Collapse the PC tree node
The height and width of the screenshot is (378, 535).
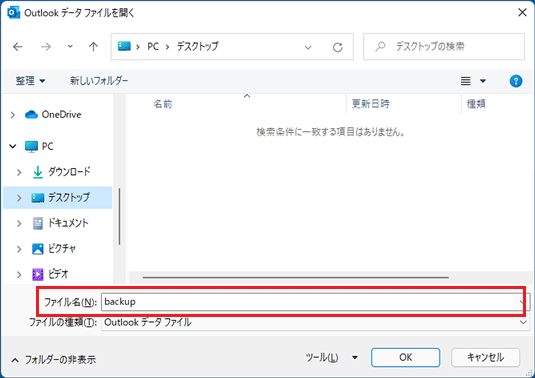pyautogui.click(x=13, y=147)
